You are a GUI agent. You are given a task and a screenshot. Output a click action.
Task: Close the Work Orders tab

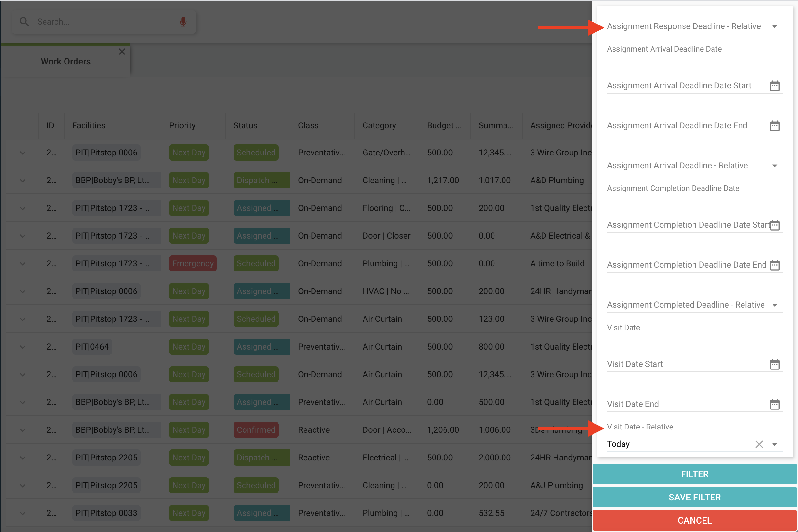[x=122, y=52]
